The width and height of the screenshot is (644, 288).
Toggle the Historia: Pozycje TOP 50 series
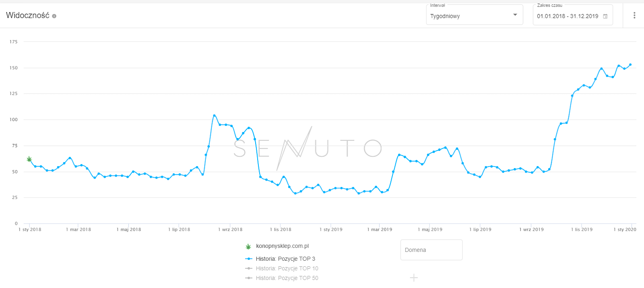pyautogui.click(x=282, y=278)
